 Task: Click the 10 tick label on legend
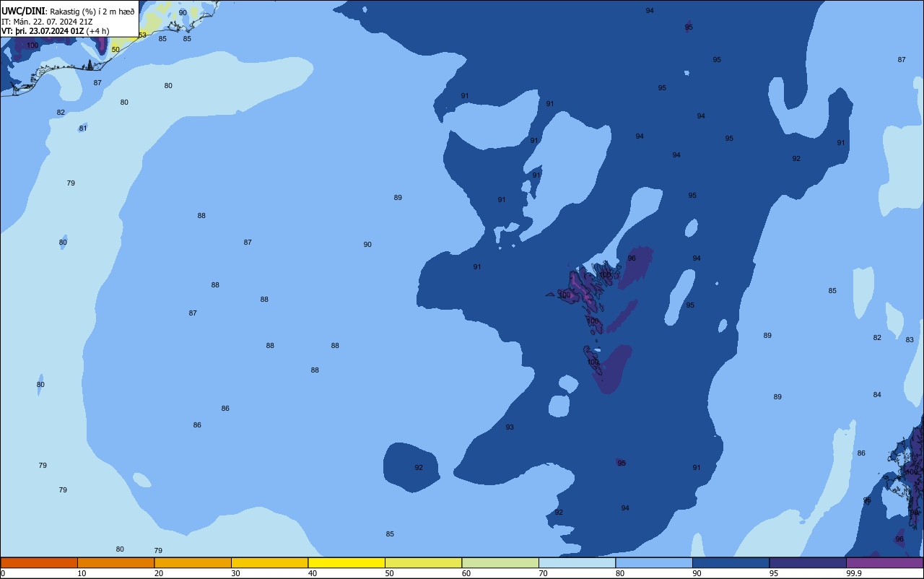pyautogui.click(x=82, y=573)
